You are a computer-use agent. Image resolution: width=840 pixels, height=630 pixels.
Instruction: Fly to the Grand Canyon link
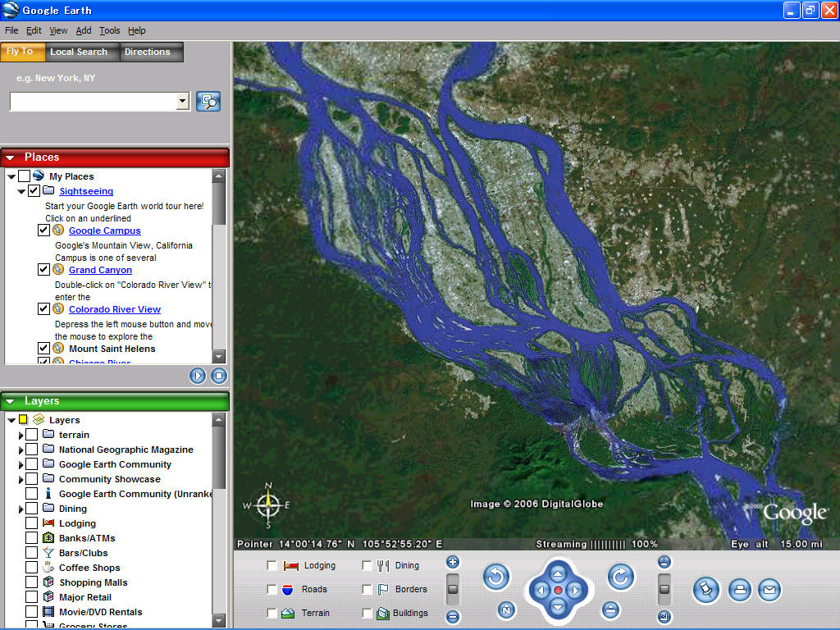(x=100, y=270)
